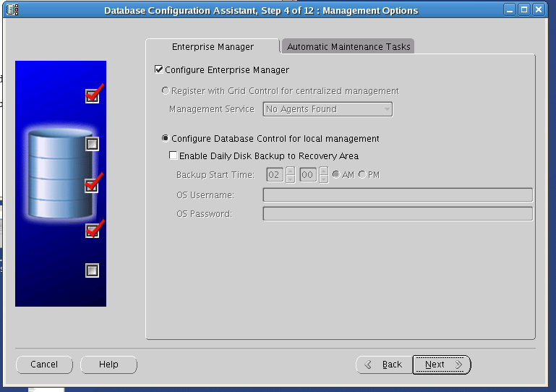Enable Daily Disk Backup to Recovery Area

pos(174,155)
